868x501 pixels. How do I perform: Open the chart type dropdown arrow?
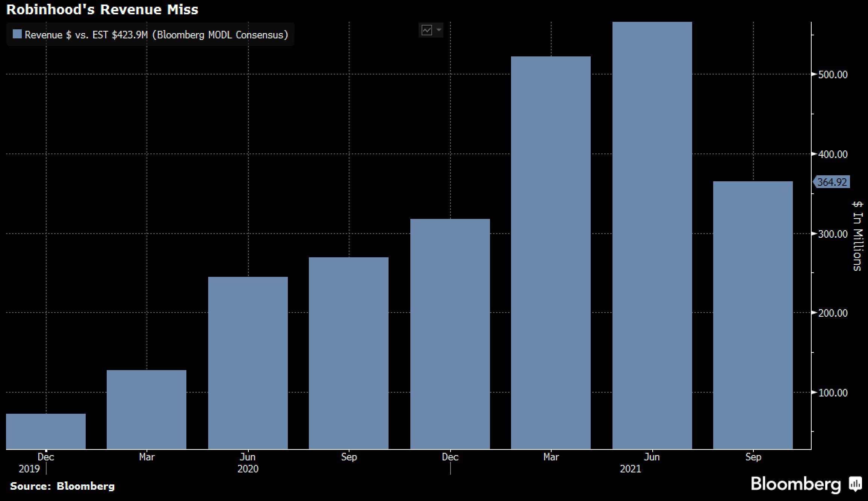(439, 30)
